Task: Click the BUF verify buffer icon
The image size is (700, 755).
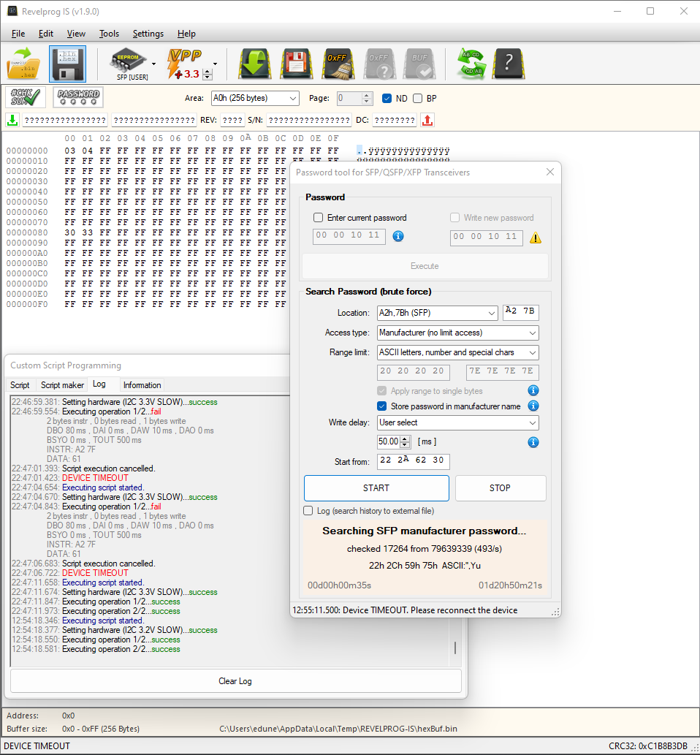Action: point(420,64)
